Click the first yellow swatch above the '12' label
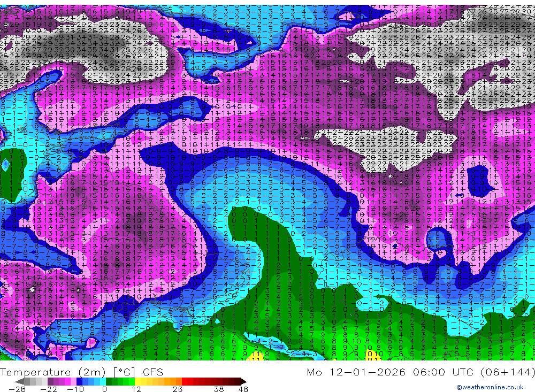 (x=137, y=382)
